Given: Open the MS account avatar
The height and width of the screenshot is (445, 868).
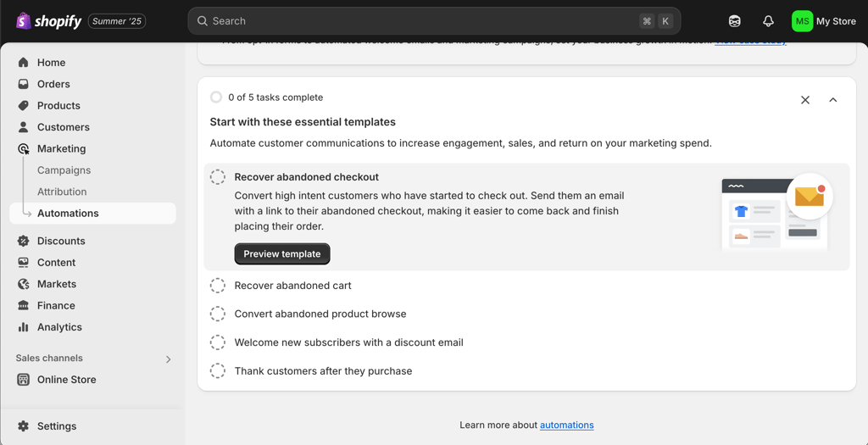Looking at the screenshot, I should [x=802, y=21].
